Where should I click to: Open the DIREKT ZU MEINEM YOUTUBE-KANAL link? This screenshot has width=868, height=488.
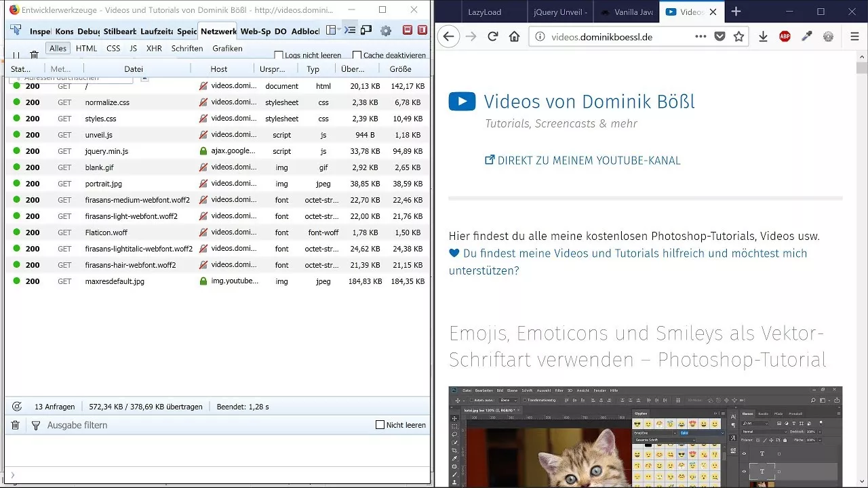pos(583,161)
